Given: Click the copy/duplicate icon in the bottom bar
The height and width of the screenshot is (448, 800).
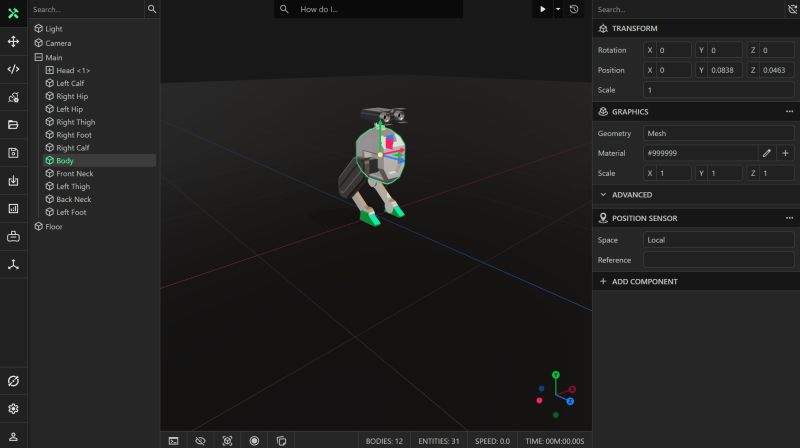Looking at the screenshot, I should pyautogui.click(x=281, y=441).
